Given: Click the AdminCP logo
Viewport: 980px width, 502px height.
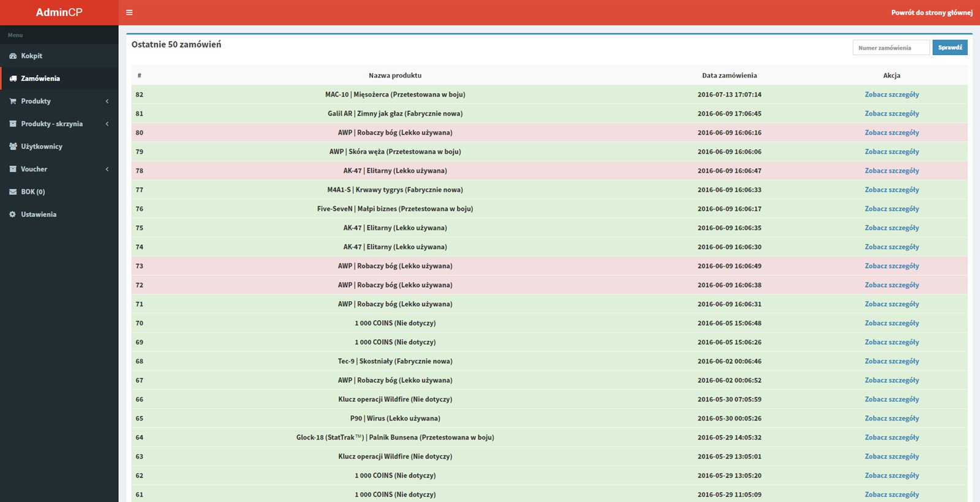Looking at the screenshot, I should (x=59, y=12).
